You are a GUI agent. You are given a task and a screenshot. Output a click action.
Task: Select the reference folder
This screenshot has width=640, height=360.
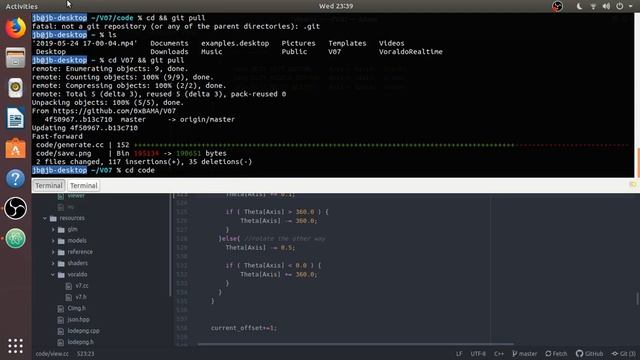tap(80, 252)
